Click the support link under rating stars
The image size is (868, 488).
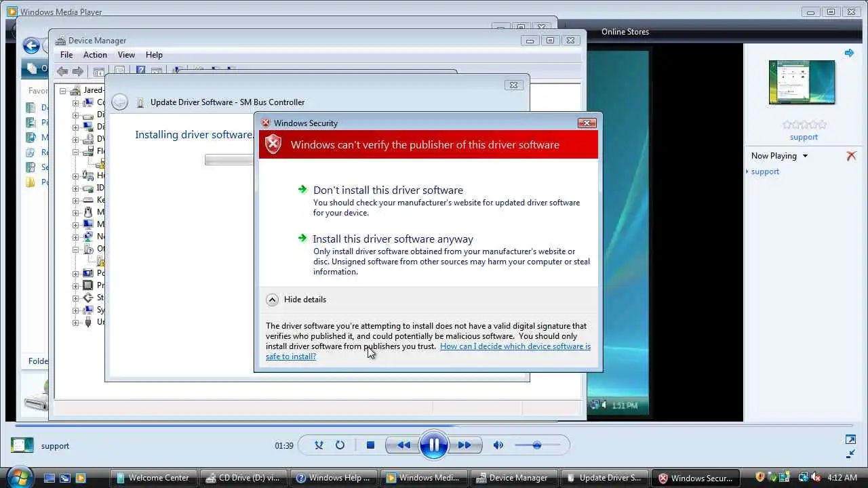click(x=804, y=137)
